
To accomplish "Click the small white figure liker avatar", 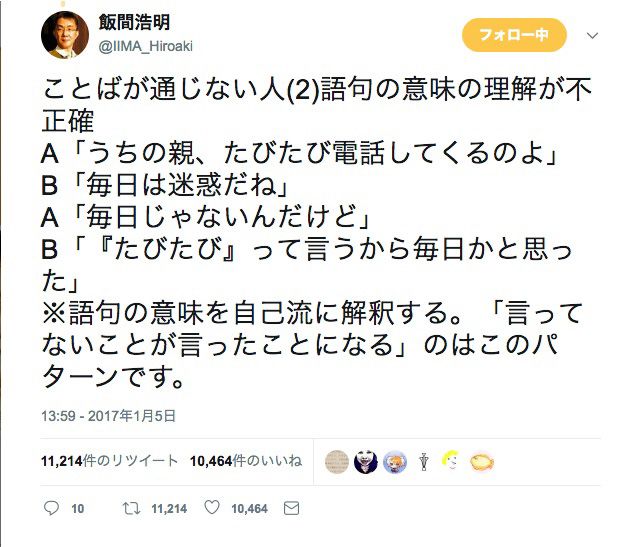I will [424, 461].
